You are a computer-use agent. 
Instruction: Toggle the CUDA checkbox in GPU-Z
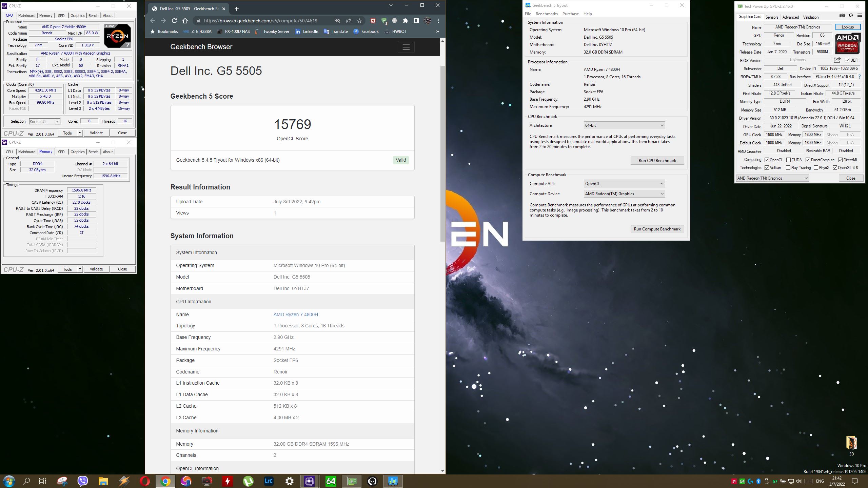(788, 160)
